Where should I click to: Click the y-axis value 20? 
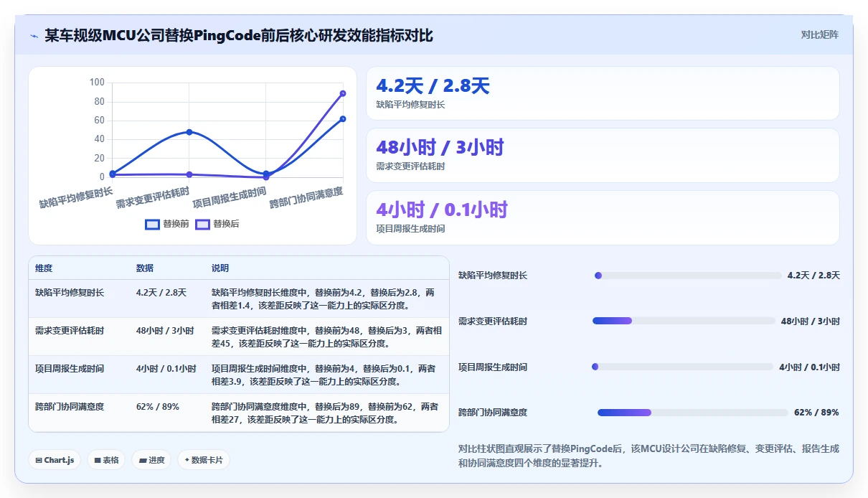point(100,158)
